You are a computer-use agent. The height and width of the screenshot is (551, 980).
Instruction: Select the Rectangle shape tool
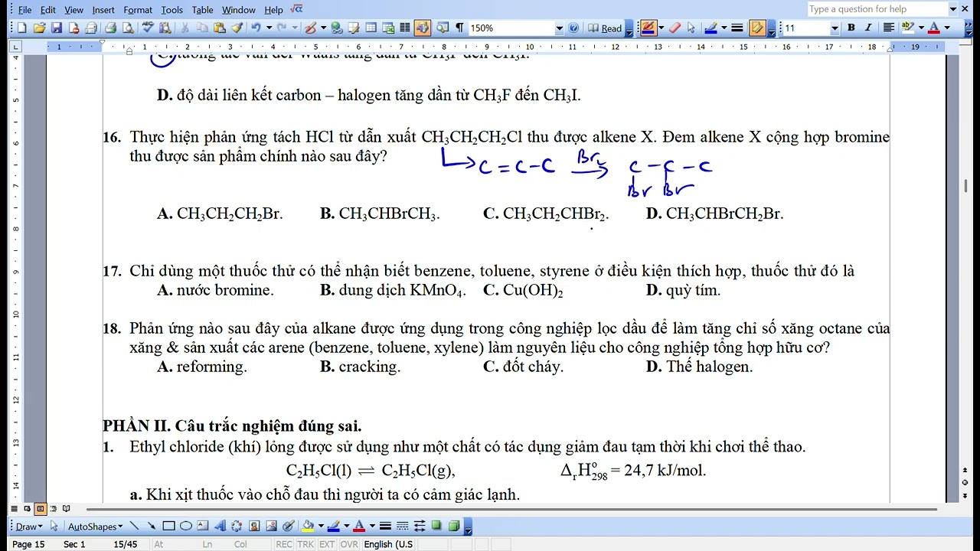tap(168, 527)
